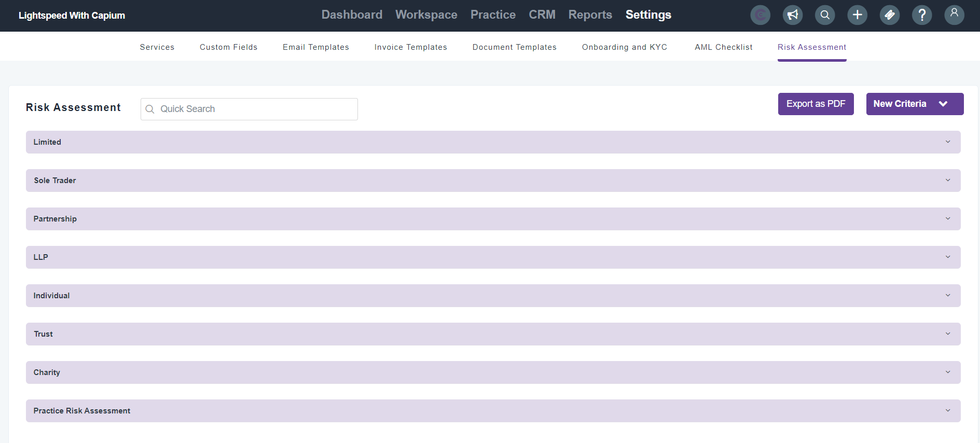Click the global search magnifier icon

point(825,15)
